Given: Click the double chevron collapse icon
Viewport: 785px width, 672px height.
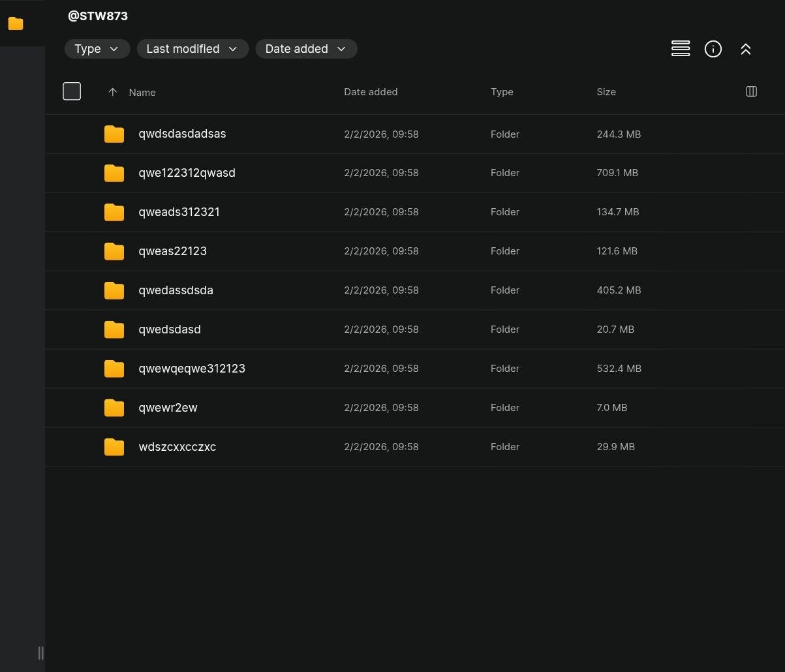Looking at the screenshot, I should click(x=745, y=49).
